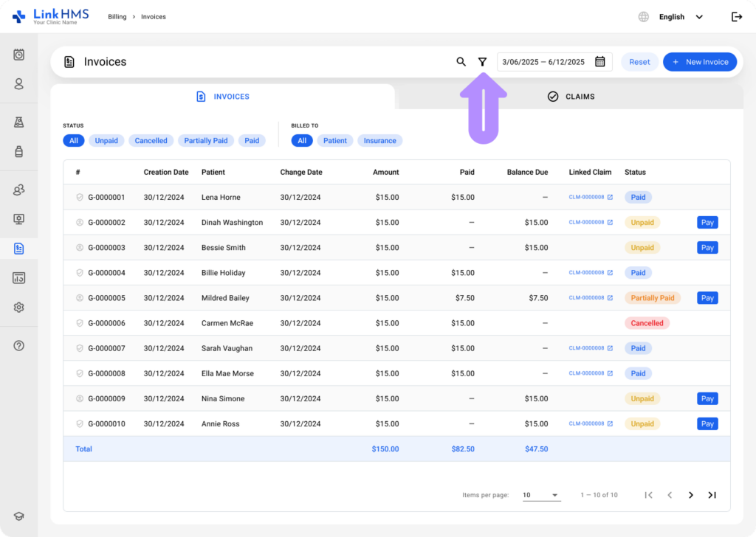This screenshot has height=537, width=756.
Task: Pay Bessie Smith's invoice
Action: point(707,248)
